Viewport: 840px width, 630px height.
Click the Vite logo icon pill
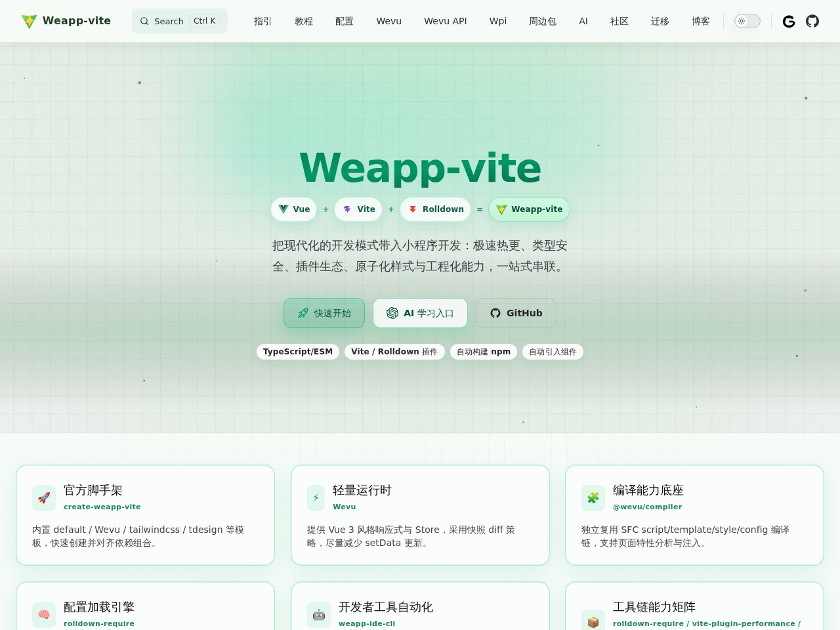click(x=358, y=209)
